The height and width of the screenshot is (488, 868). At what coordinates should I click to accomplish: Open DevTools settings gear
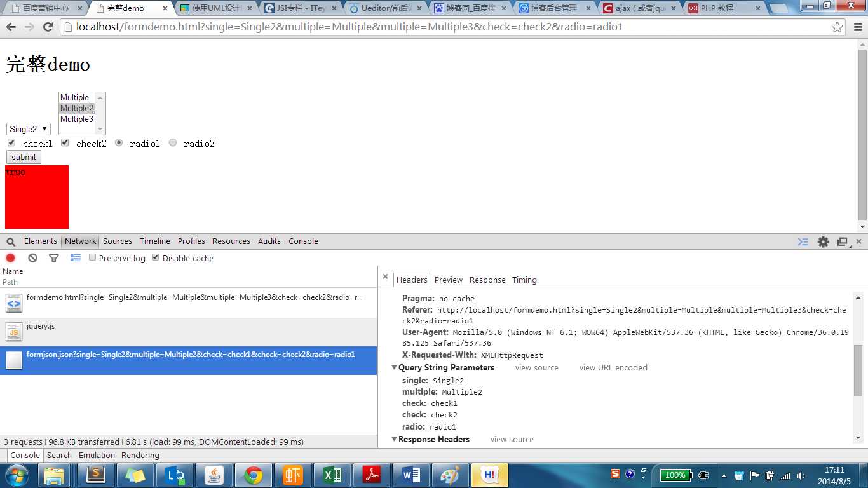[x=824, y=242]
